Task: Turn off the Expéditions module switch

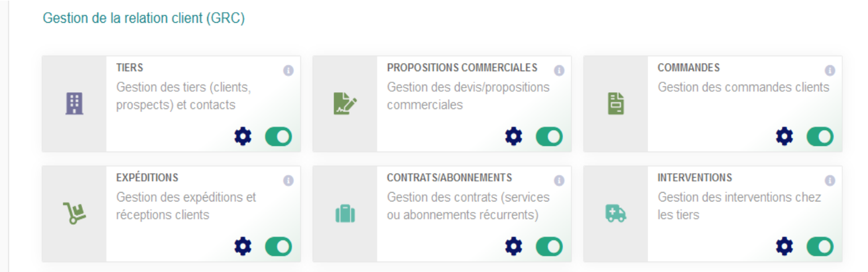Action: pyautogui.click(x=278, y=246)
